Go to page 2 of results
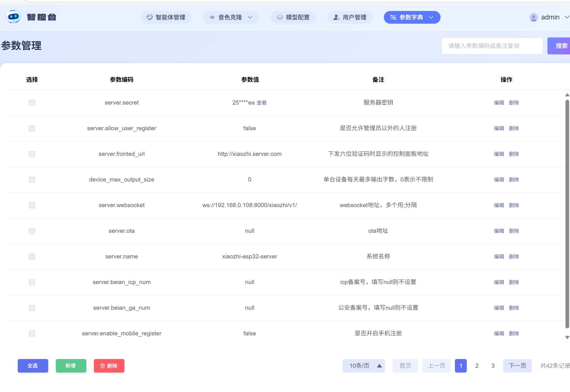The height and width of the screenshot is (392, 570). pos(477,366)
